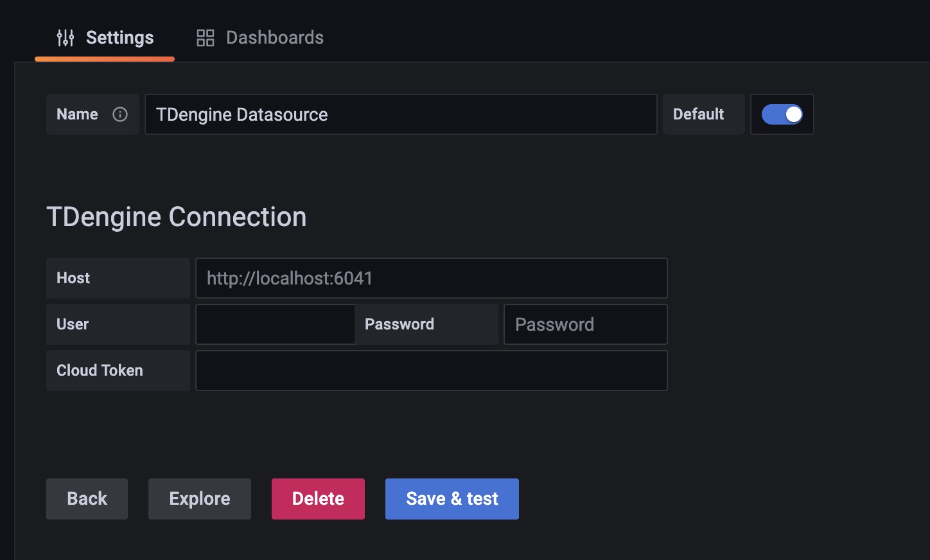The width and height of the screenshot is (930, 560).
Task: Delete the TDengine data source
Action: [318, 499]
